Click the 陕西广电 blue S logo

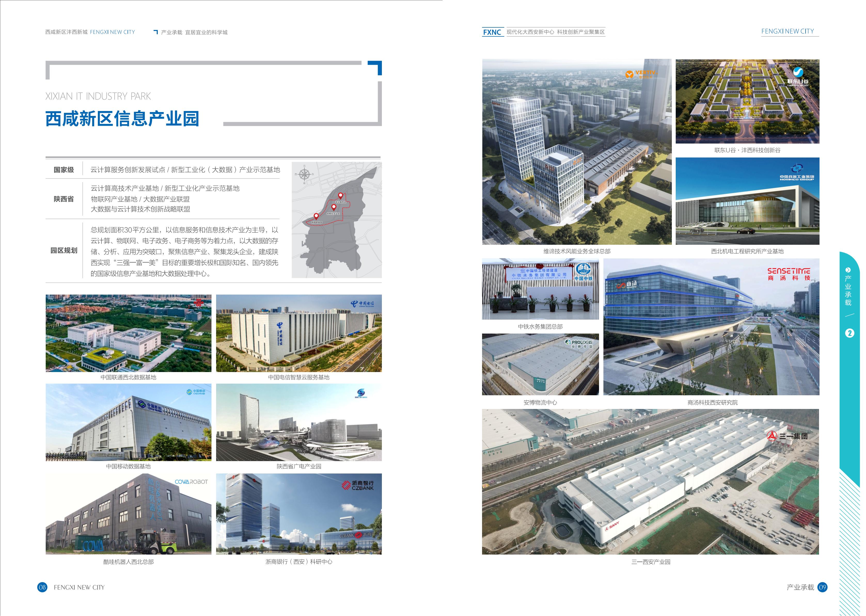tap(361, 393)
